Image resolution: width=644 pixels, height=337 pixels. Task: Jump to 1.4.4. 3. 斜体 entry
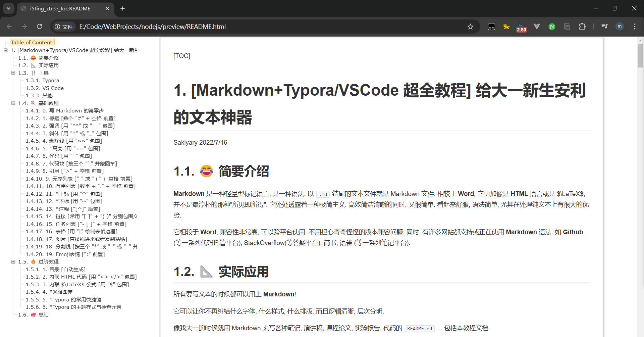click(67, 133)
